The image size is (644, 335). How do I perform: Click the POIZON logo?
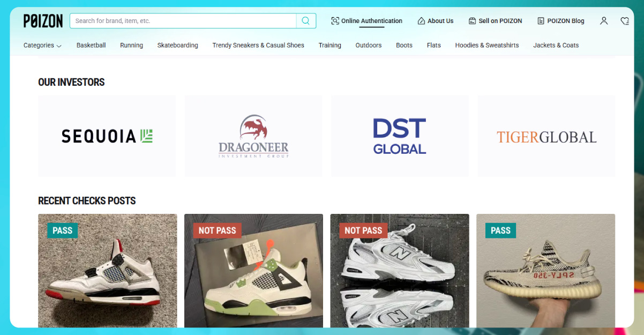tap(42, 20)
